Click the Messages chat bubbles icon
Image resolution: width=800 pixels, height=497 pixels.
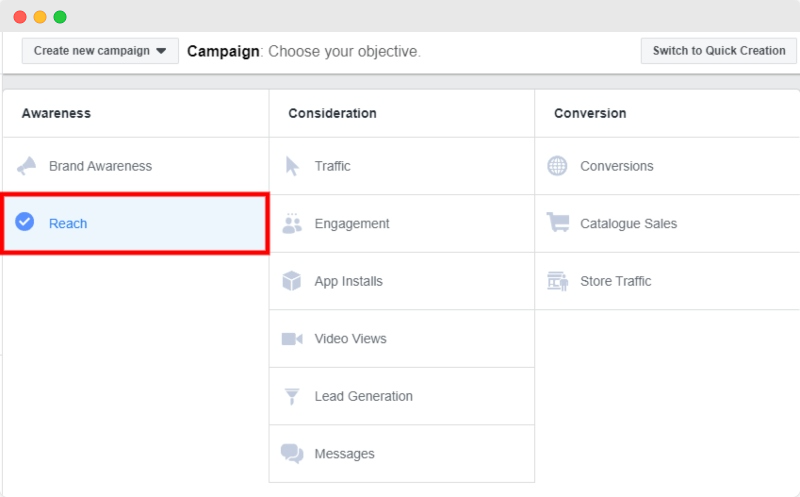pyautogui.click(x=292, y=454)
